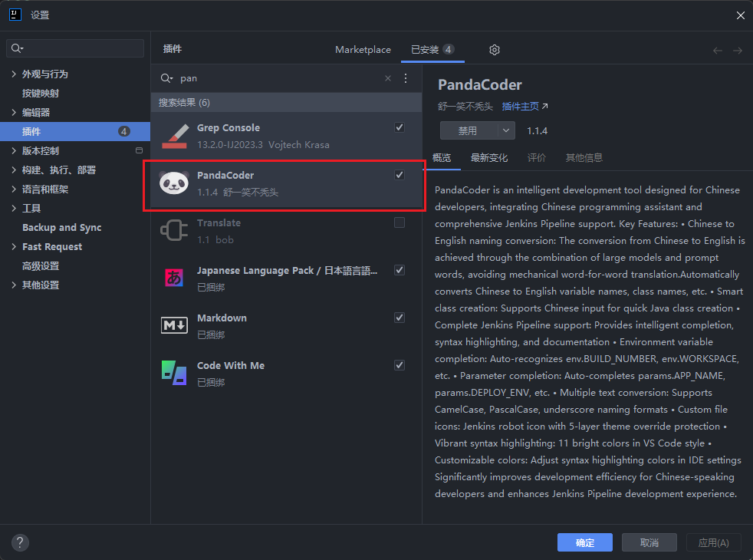Select the PandaCoder panda icon
This screenshot has width=753, height=560.
tap(174, 183)
